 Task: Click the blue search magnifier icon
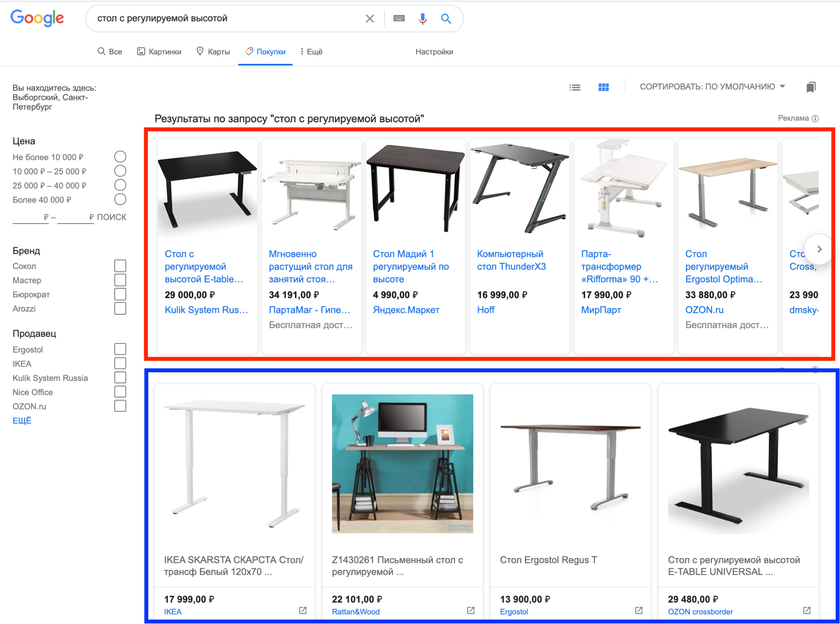coord(446,18)
